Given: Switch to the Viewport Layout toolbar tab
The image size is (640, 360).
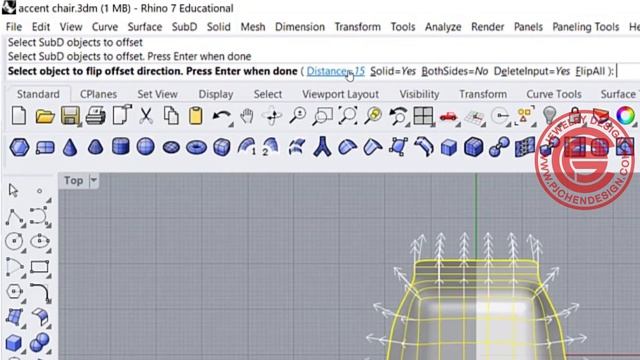Looking at the screenshot, I should [340, 94].
